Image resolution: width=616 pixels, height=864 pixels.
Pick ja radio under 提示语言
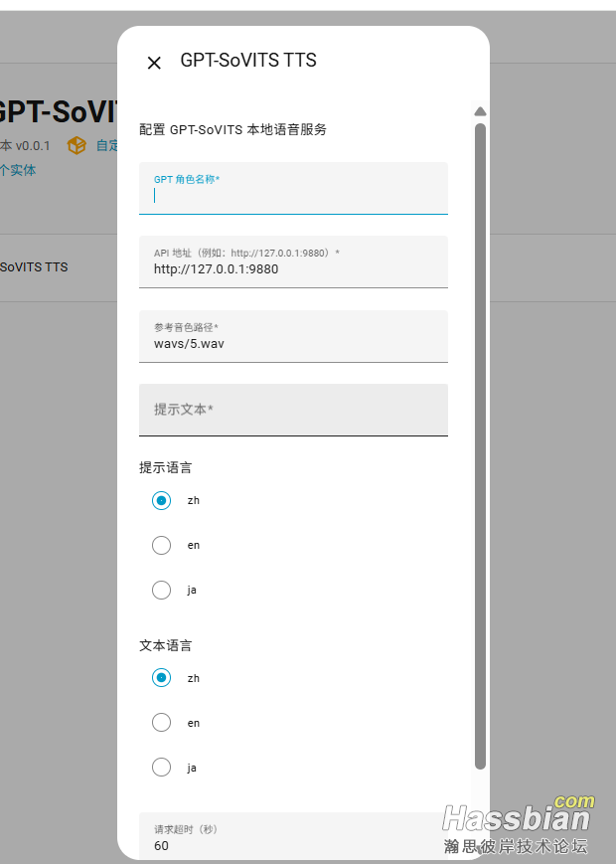[161, 590]
